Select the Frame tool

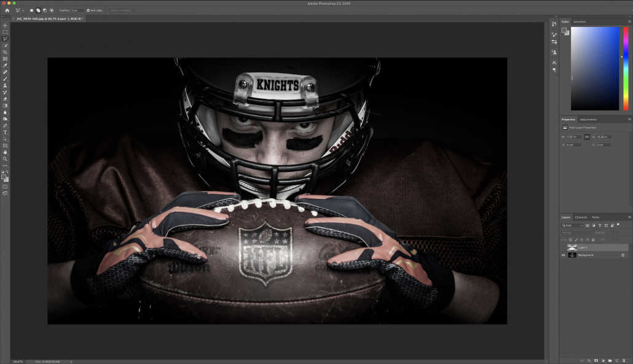coord(6,59)
